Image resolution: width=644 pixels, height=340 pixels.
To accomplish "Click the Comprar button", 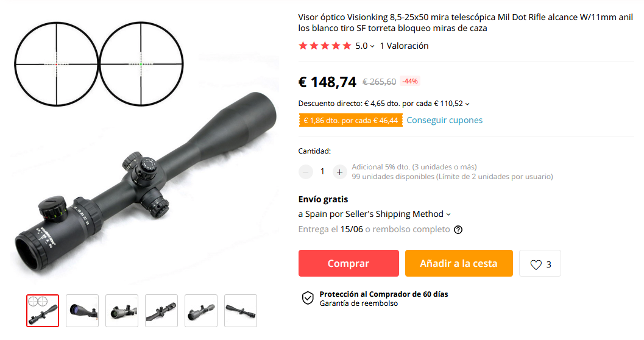I will pyautogui.click(x=349, y=263).
